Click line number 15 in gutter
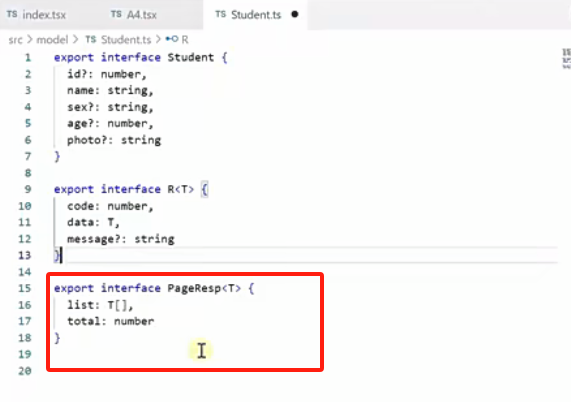This screenshot has height=402, width=571. click(24, 288)
